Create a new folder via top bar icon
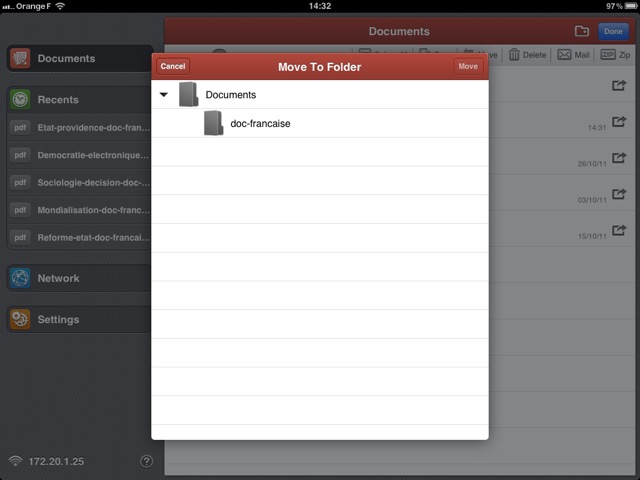This screenshot has width=640, height=480. 582,31
